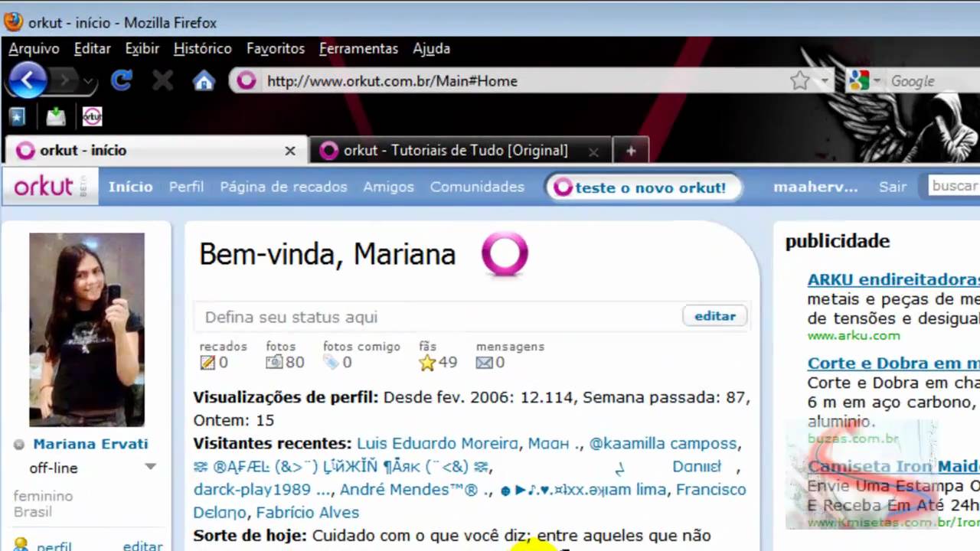Open Comunidades in orkut navigation
The width and height of the screenshot is (980, 551).
coord(477,187)
